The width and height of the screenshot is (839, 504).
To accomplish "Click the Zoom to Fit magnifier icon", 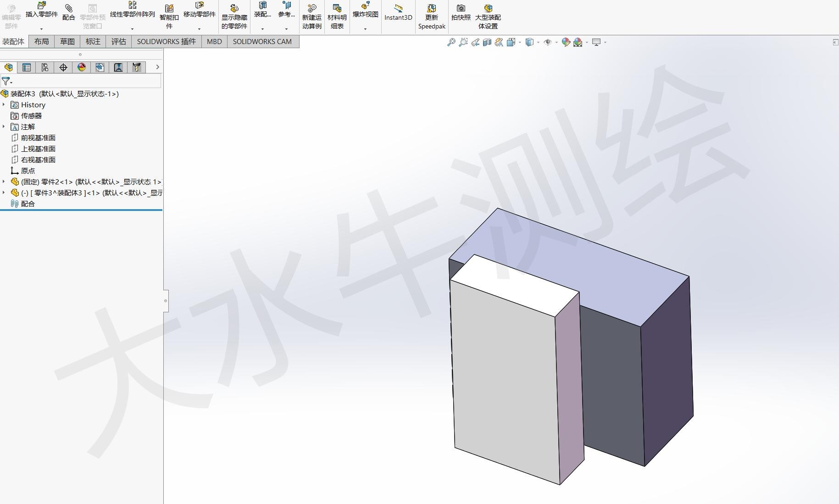I will [x=451, y=42].
